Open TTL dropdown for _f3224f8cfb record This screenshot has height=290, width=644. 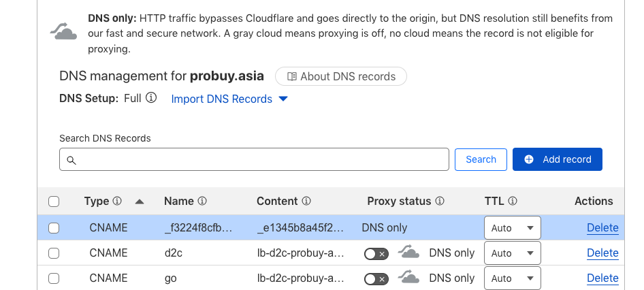513,227
